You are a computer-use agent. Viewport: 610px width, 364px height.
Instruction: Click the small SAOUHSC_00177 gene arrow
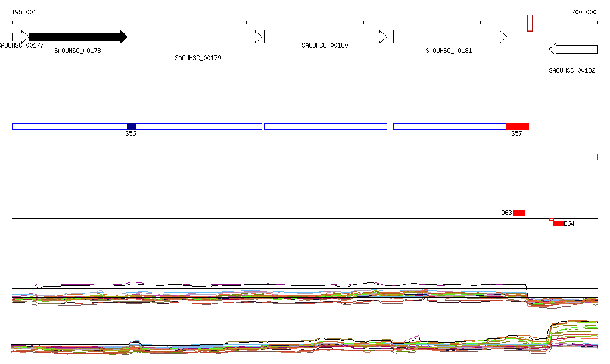point(20,37)
